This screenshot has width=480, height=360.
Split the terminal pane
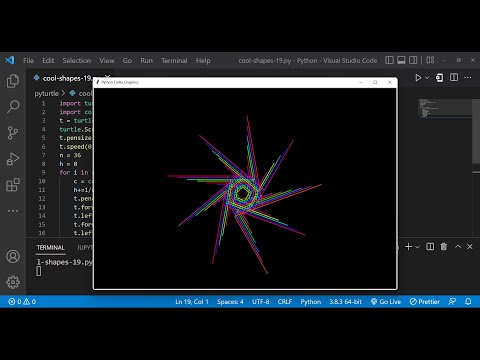coord(430,247)
